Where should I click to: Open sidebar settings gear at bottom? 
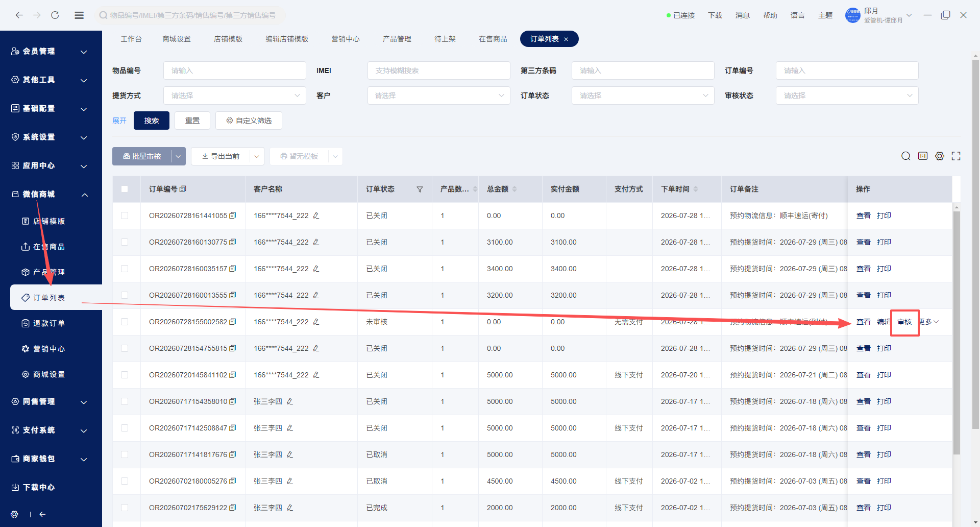[x=14, y=514]
